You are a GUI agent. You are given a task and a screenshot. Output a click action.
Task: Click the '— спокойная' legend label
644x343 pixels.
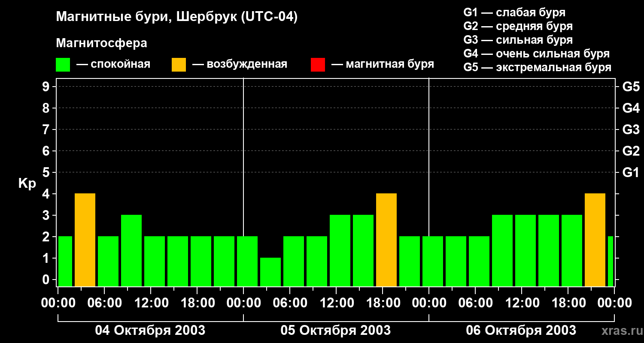[113, 64]
